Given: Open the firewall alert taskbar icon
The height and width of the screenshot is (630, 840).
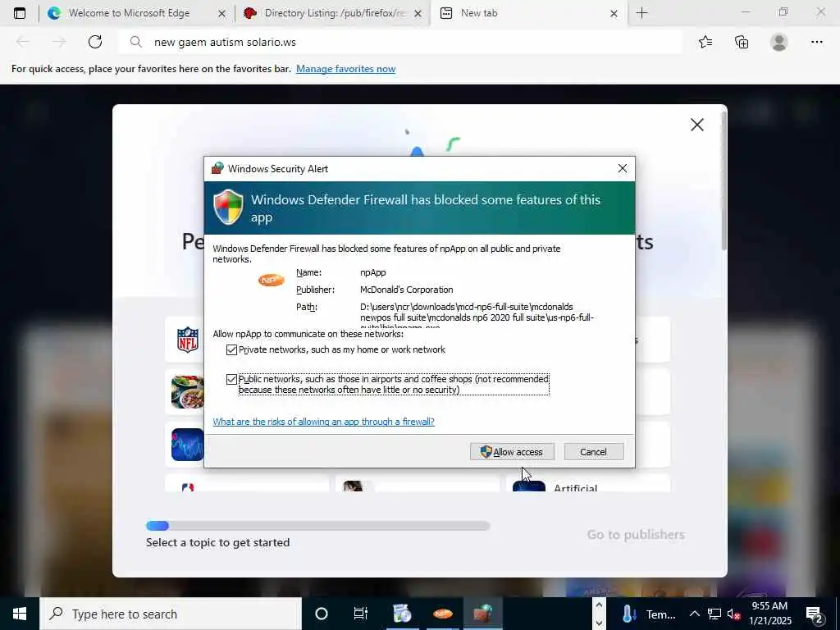Looking at the screenshot, I should point(482,614).
